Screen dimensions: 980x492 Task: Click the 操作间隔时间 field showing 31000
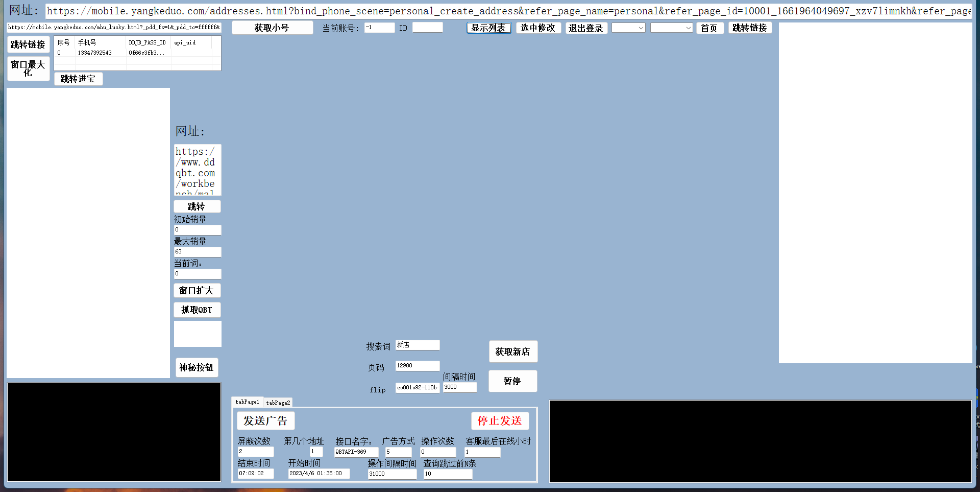(x=392, y=474)
